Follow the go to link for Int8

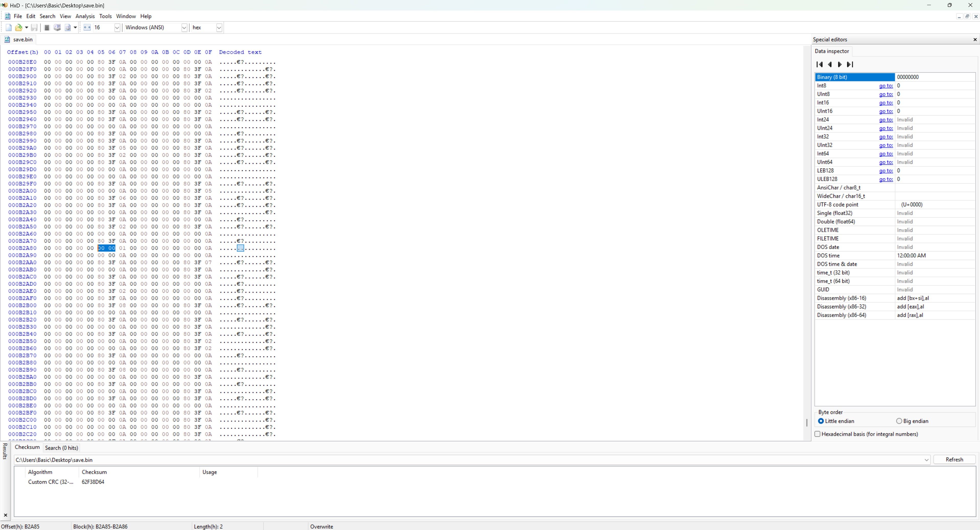[x=886, y=86]
